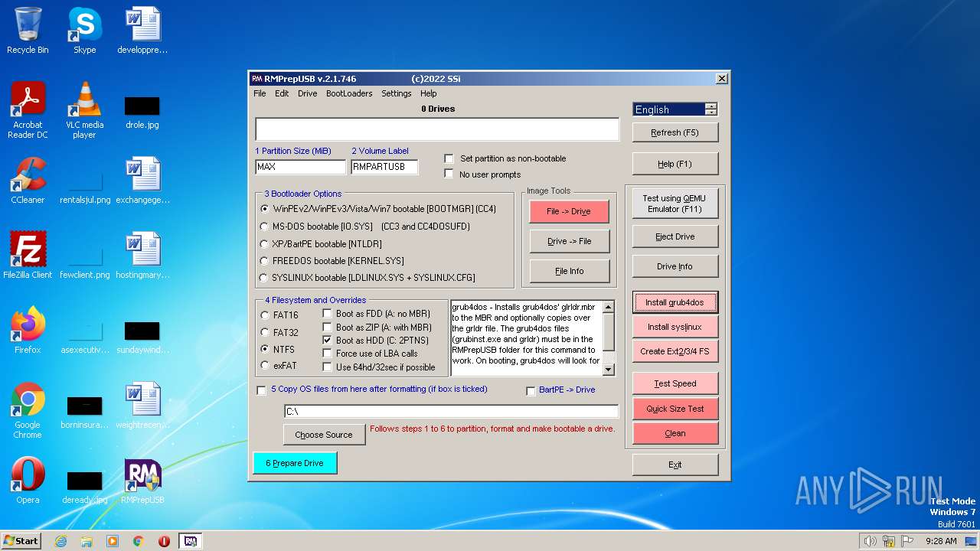Click the Eject Drive button
This screenshot has width=980, height=551.
(x=675, y=236)
